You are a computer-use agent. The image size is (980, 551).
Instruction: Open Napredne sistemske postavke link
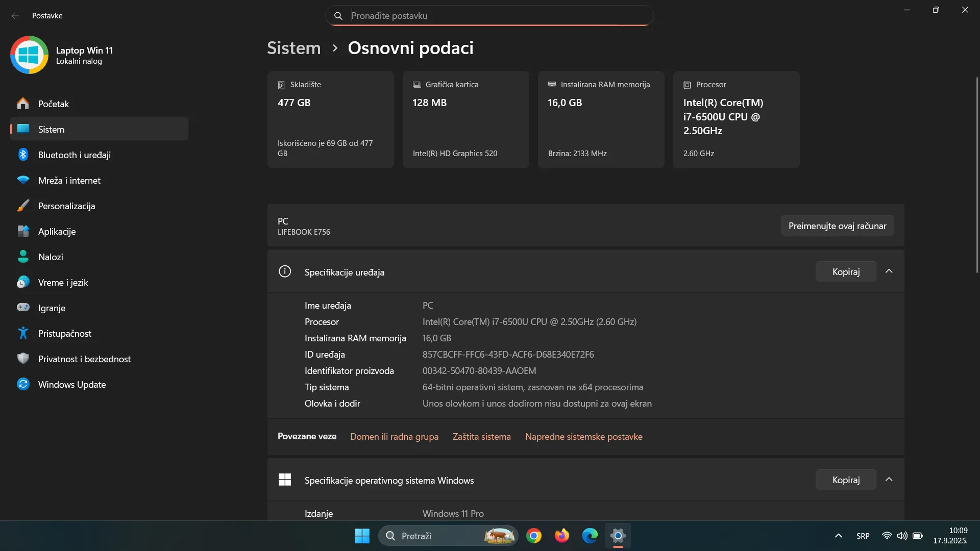pos(583,437)
